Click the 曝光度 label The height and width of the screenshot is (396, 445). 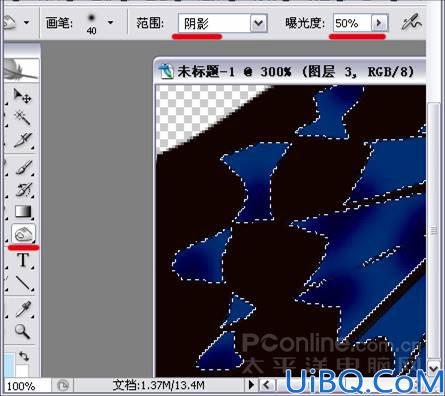305,23
